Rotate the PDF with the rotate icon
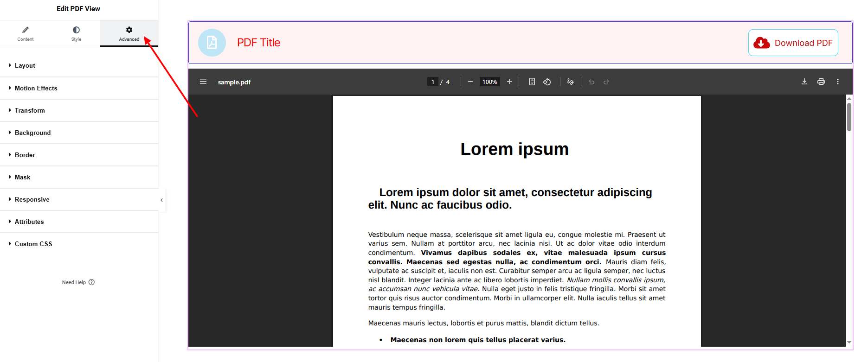Viewport: 868px width, 362px height. click(x=547, y=82)
